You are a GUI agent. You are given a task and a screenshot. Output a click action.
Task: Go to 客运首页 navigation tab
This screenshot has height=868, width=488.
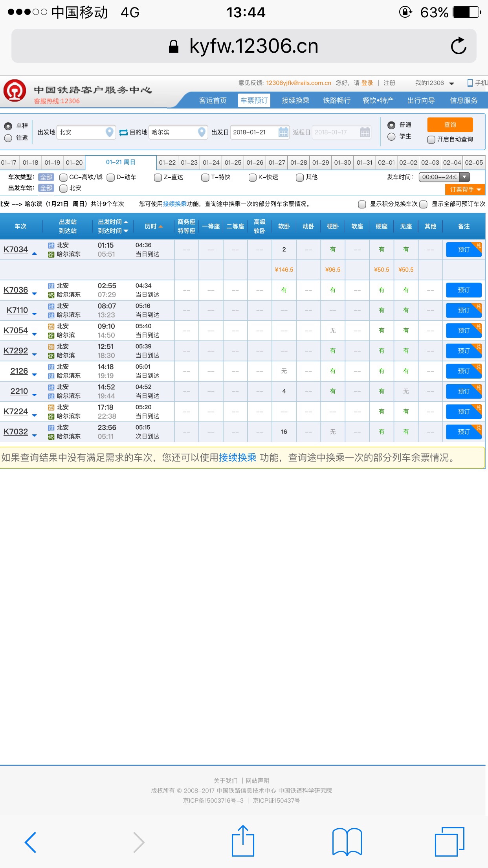(x=213, y=101)
